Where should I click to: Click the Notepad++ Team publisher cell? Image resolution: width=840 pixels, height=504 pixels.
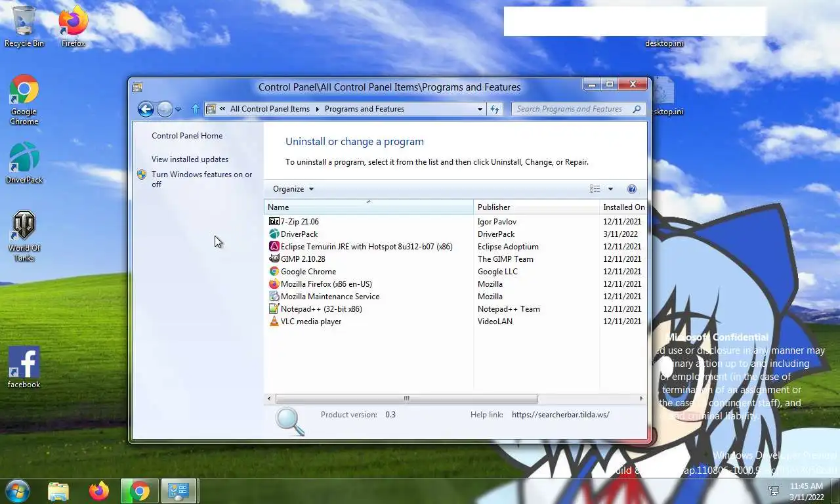tap(509, 309)
